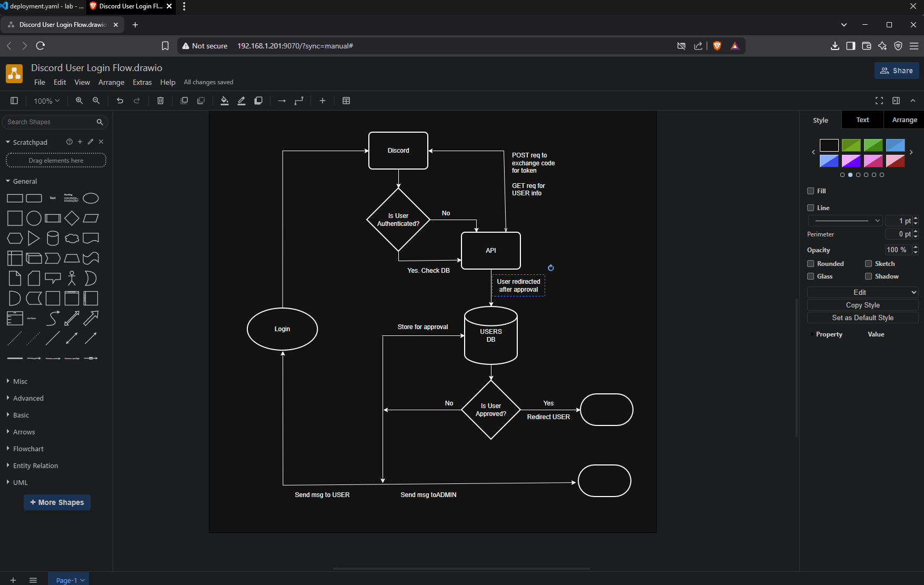Switch to the Text tab
Image resolution: width=924 pixels, height=585 pixels.
pyautogui.click(x=862, y=120)
